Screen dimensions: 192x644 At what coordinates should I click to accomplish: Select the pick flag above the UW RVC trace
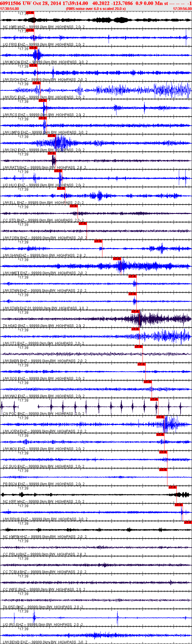36,83
